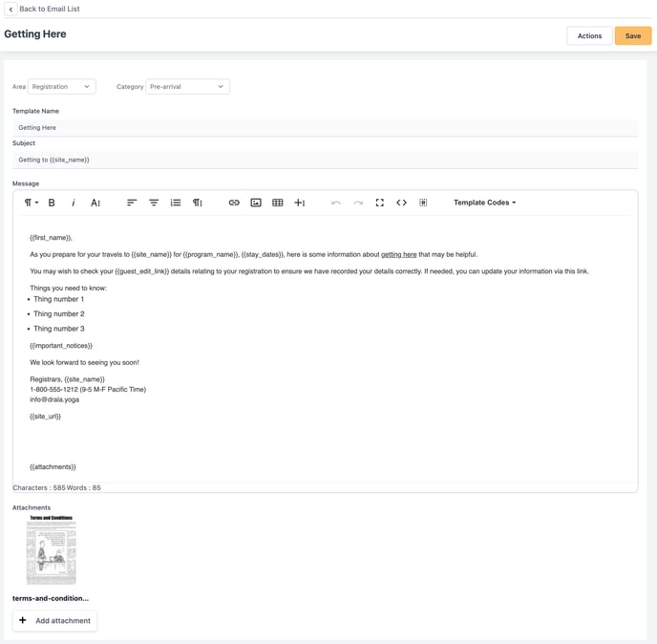This screenshot has width=657, height=644.
Task: Click the Save button
Action: (632, 36)
